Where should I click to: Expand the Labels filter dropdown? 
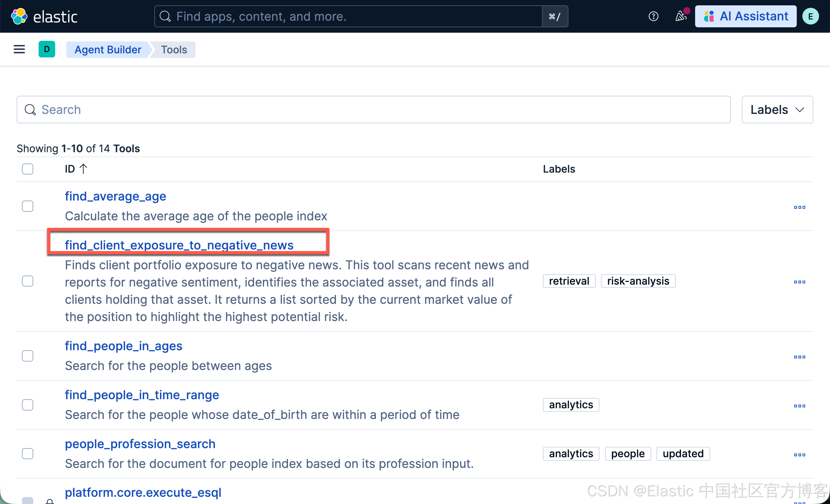777,110
